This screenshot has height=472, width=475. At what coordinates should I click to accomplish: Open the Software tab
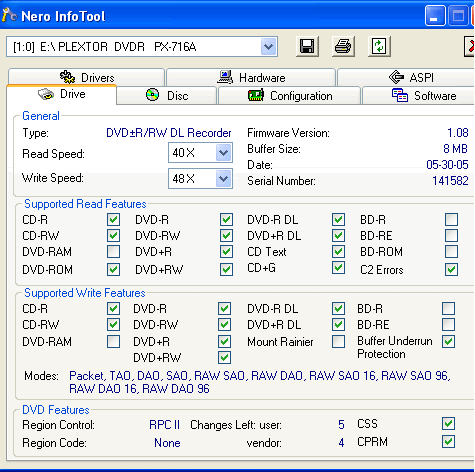418,95
